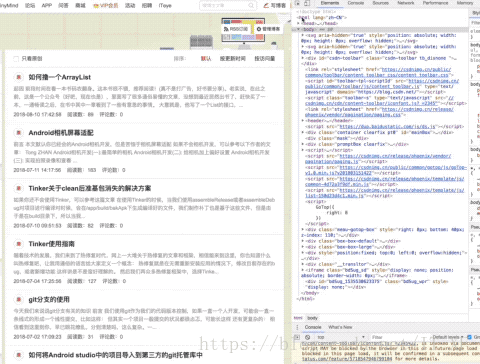This screenshot has height=364, width=480.
Task: Open article Android相机屏幕适配
Action: (61, 133)
